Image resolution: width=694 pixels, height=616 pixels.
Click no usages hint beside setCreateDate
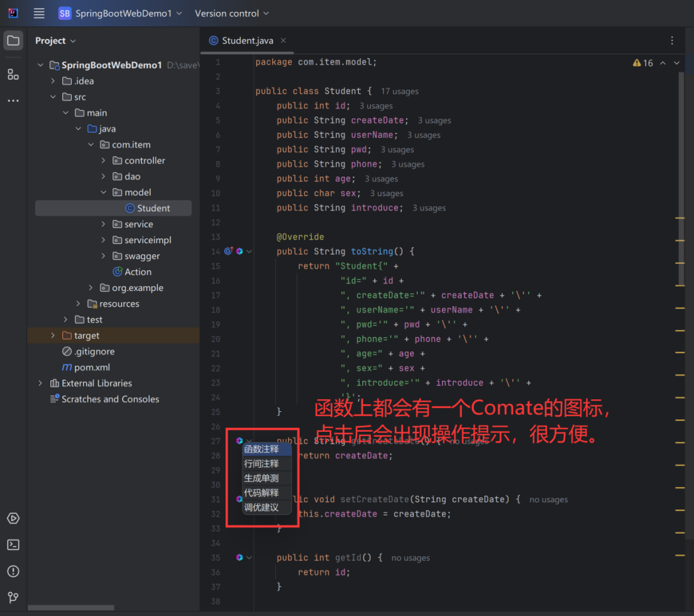click(548, 500)
